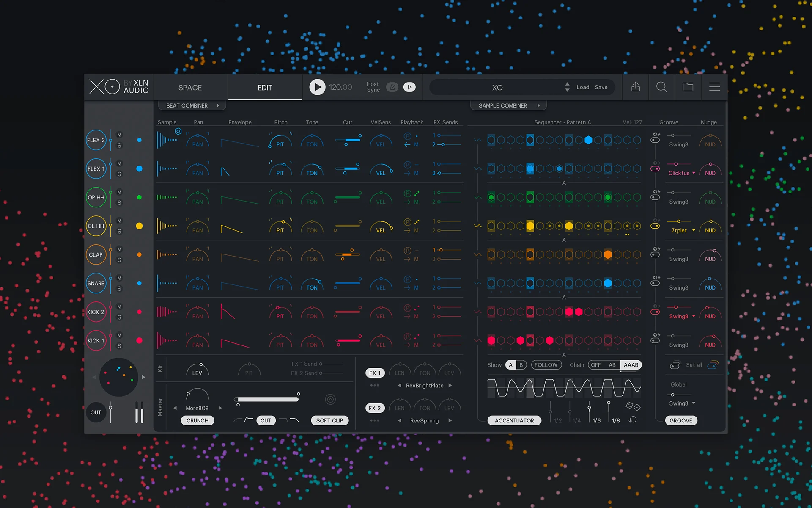Click the FLEX 2 sample lock hexagon icon
Screen dimensions: 812x508
178,131
